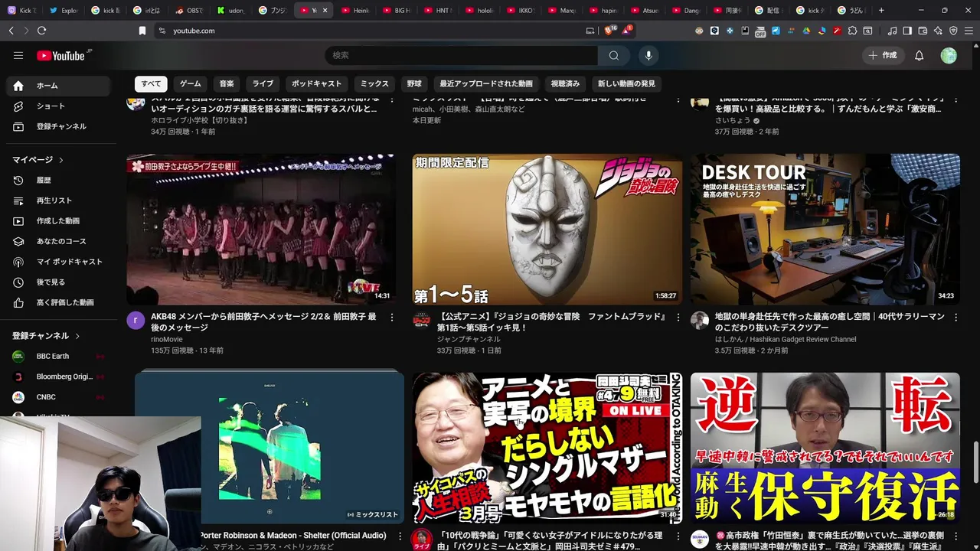
Task: Select 新しい動画の発見 chip
Action: (x=626, y=83)
